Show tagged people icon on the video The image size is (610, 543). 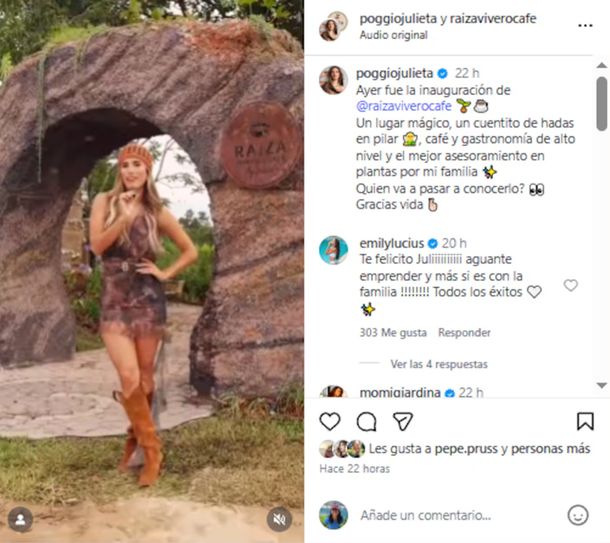(20, 519)
